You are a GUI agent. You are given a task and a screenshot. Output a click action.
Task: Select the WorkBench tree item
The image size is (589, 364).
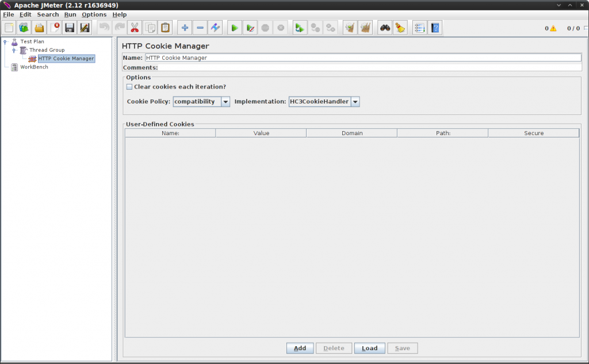(35, 67)
